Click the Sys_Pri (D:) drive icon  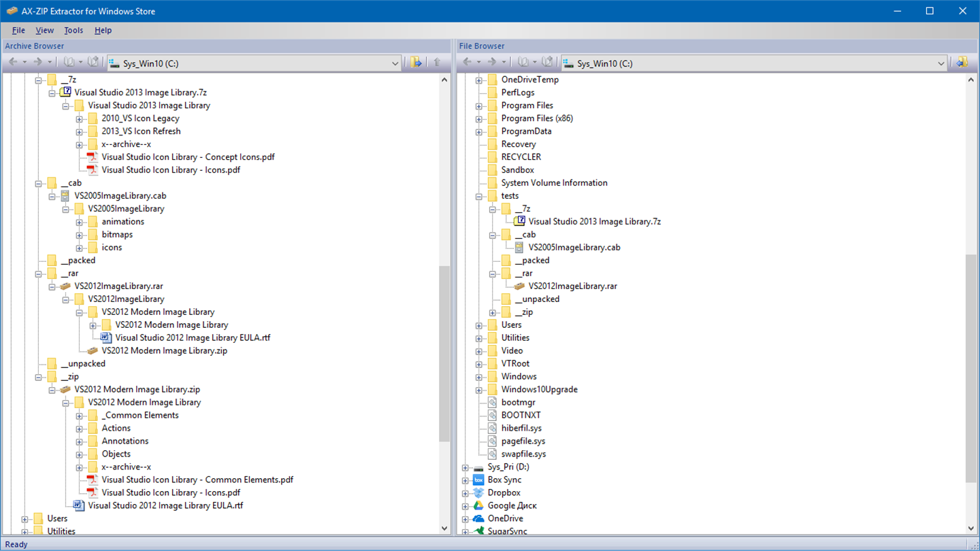coord(478,467)
